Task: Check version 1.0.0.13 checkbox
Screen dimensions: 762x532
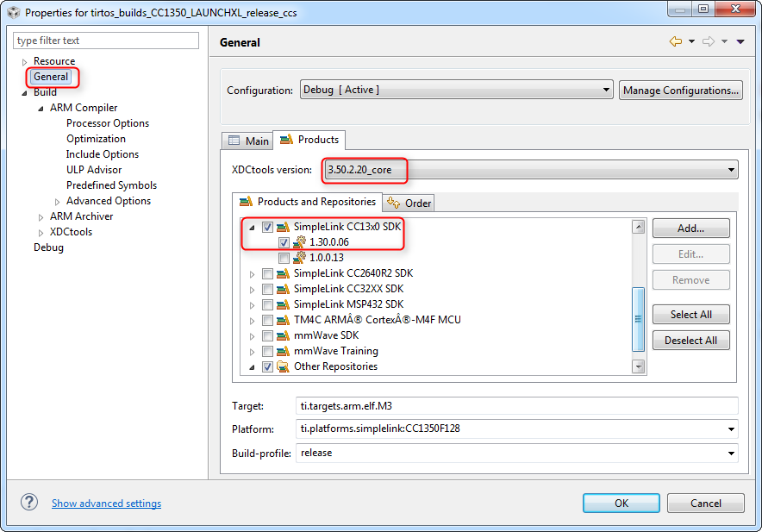Action: point(284,258)
